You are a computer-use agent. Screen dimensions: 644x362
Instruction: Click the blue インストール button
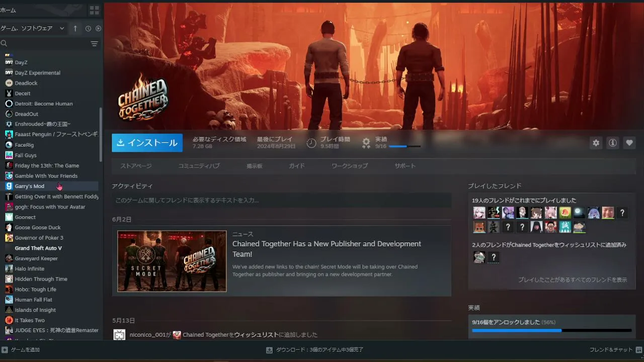point(147,143)
